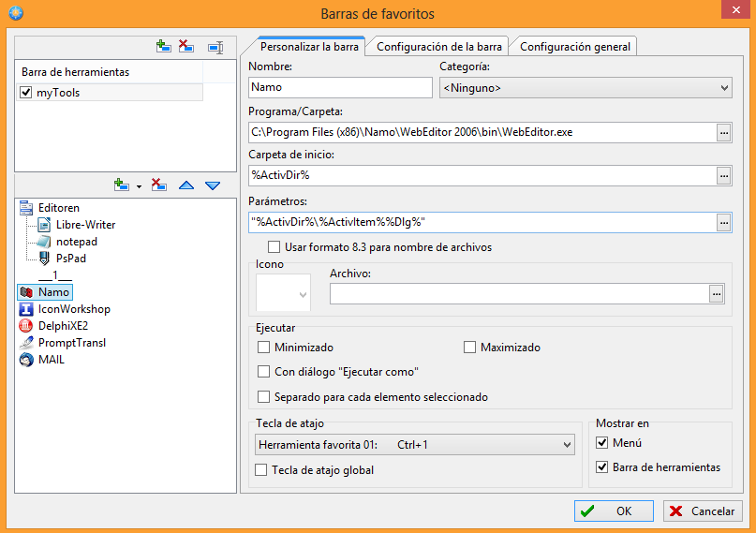Select notepad in the tree
Screen dimensions: 756x533
(77, 242)
